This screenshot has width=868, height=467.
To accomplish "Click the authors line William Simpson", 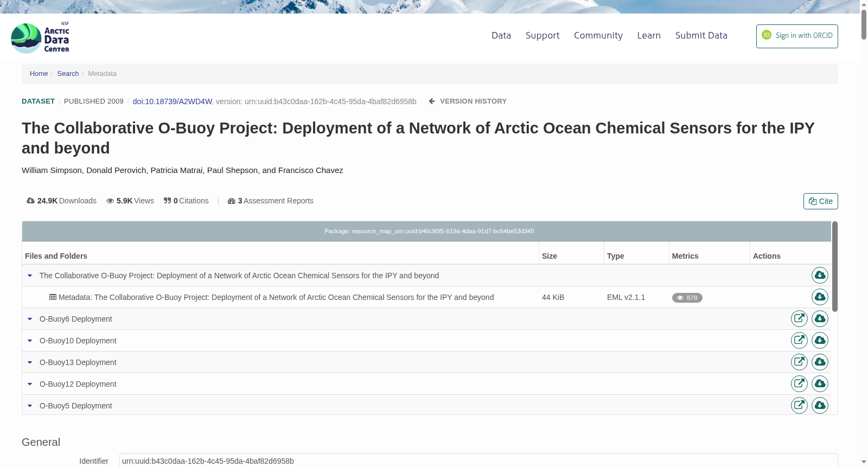I will [182, 170].
